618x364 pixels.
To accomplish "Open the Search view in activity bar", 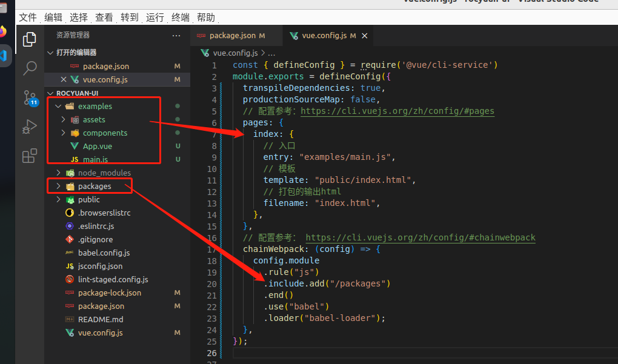I will pyautogui.click(x=30, y=68).
